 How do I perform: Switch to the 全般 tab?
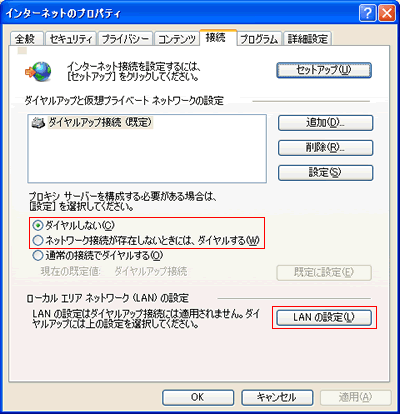[x=27, y=39]
